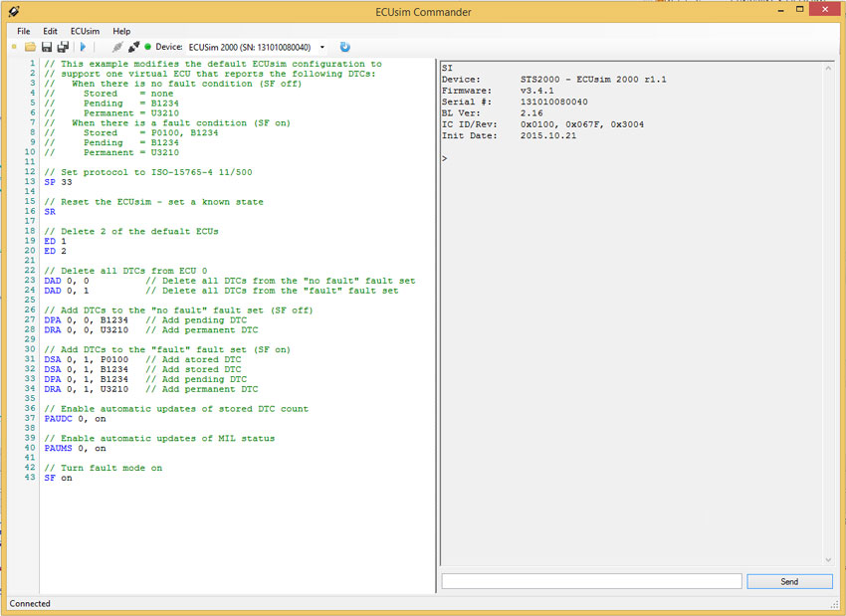Click the terminal scrollbar up arrow
This screenshot has width=846, height=616.
[x=828, y=68]
